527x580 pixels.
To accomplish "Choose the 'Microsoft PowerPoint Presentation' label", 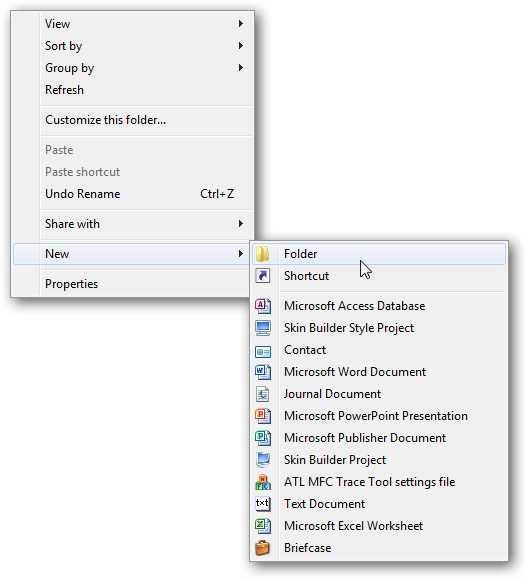I will tap(376, 416).
